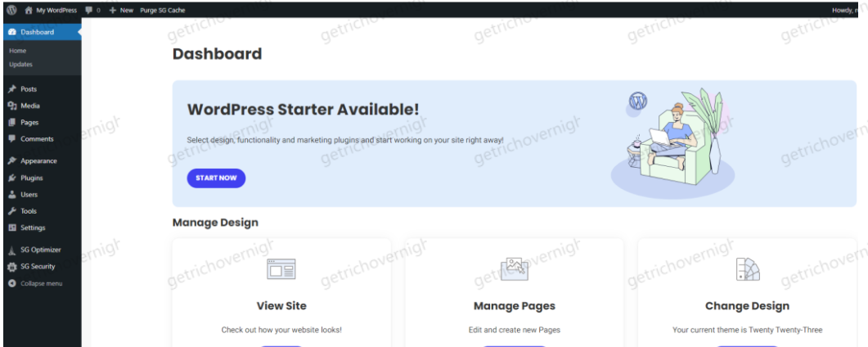The image size is (868, 347).
Task: Click the Users person icon
Action: [12, 195]
